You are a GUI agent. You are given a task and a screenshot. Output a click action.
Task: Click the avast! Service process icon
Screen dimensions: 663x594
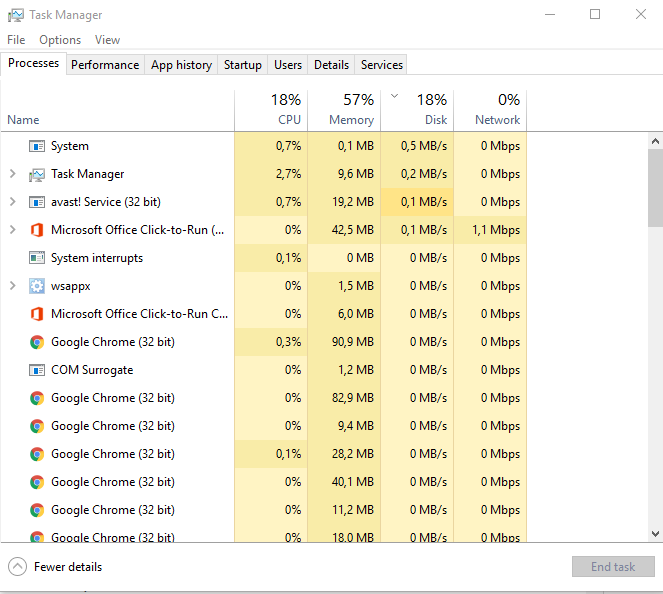[37, 202]
